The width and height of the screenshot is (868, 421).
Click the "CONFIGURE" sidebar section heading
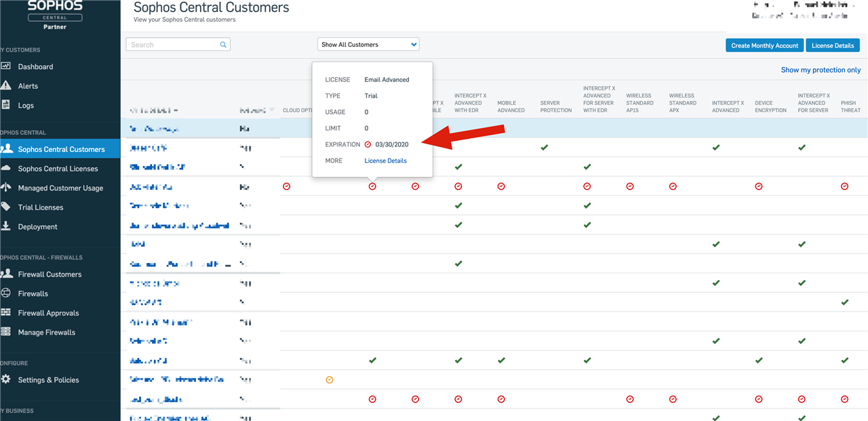[x=14, y=363]
